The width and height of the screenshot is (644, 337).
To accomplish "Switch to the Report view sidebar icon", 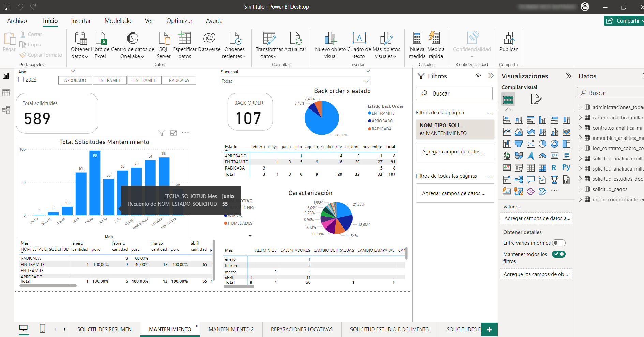I will [x=6, y=76].
